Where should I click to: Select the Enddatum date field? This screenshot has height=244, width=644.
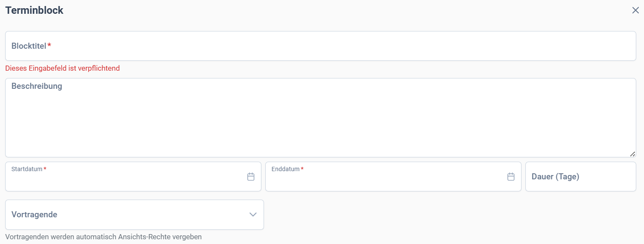tap(393, 177)
